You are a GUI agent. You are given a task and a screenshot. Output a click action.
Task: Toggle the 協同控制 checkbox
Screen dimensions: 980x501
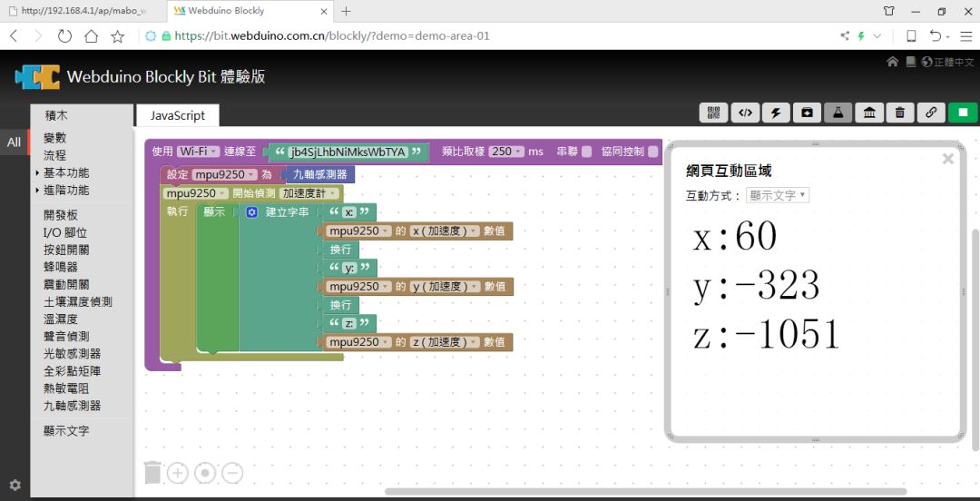652,152
